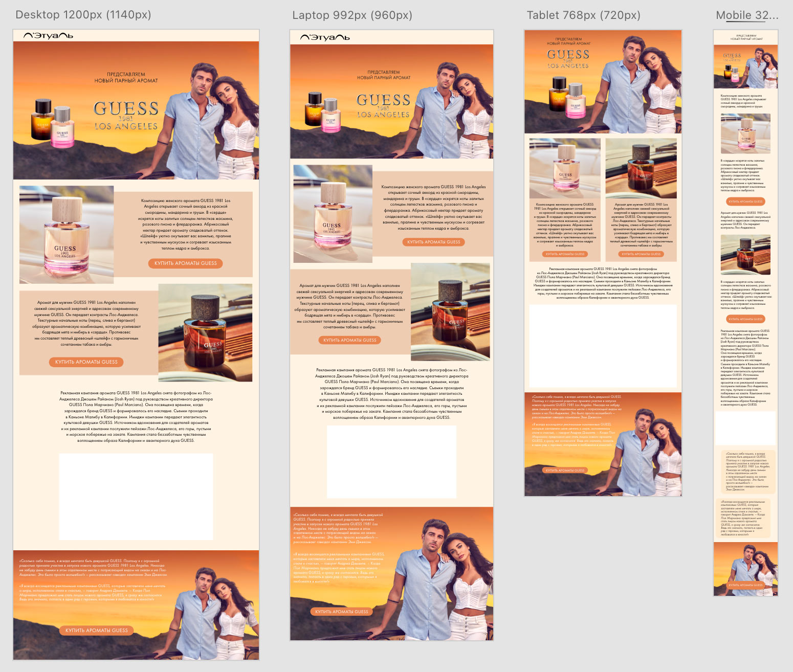The image size is (793, 672).
Task: Select the white placeholder rectangle in Laptop artboard
Action: click(392, 462)
